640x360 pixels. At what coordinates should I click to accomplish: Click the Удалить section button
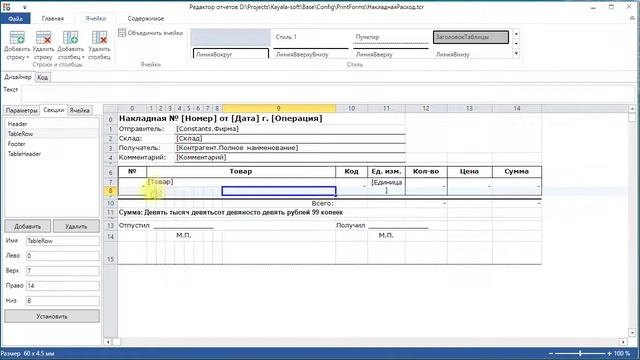[76, 226]
